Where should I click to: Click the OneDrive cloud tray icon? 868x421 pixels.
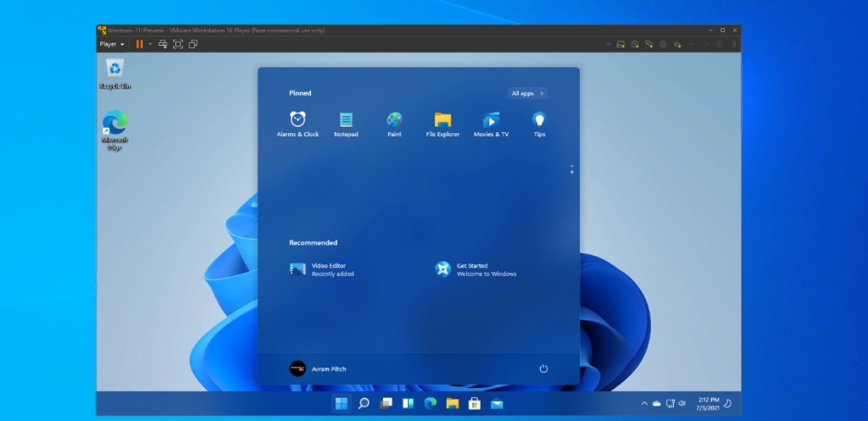[x=657, y=404]
